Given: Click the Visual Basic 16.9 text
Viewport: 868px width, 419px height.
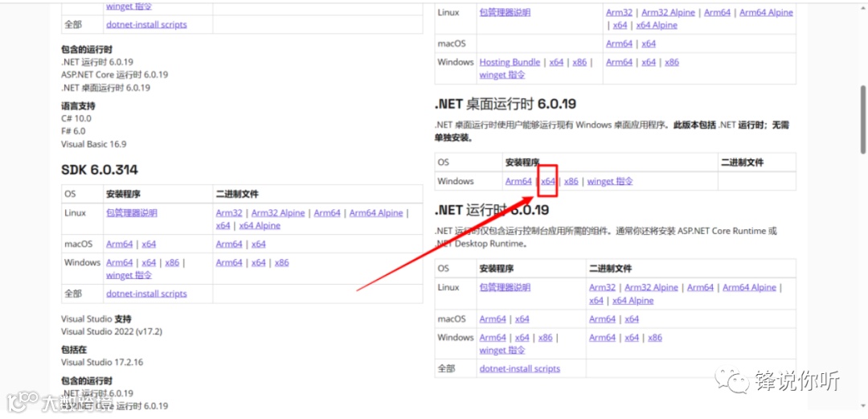Looking at the screenshot, I should [x=93, y=144].
